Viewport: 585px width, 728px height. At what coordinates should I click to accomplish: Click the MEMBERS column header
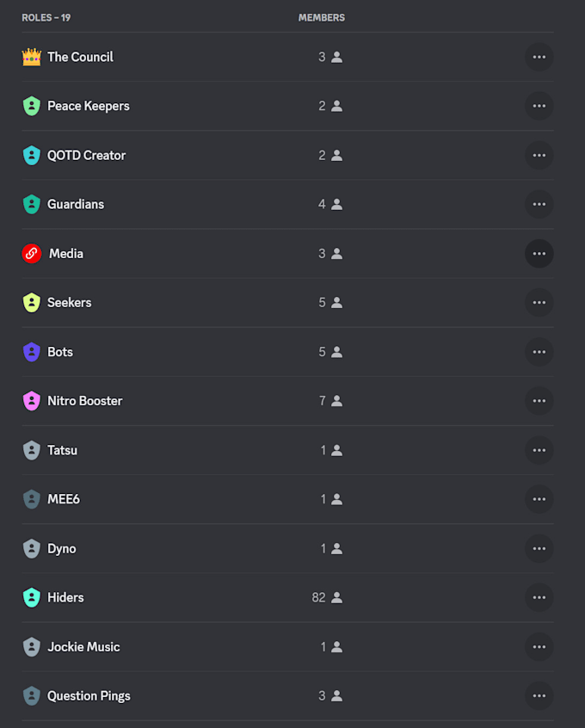click(320, 17)
